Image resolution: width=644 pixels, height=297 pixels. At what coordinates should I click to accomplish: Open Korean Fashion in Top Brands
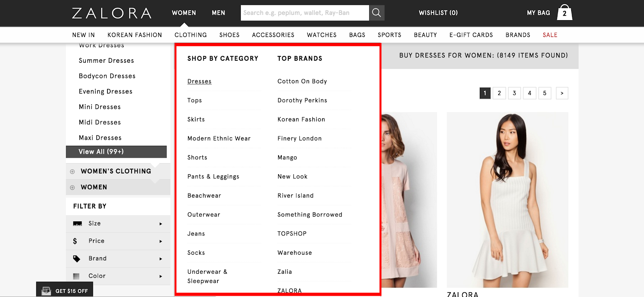(x=301, y=120)
